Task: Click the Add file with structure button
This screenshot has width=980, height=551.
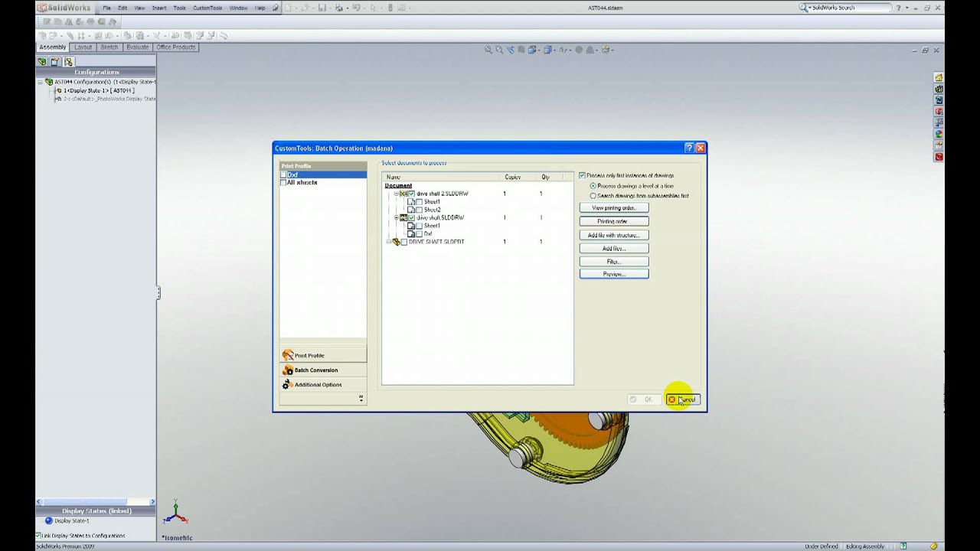Action: pos(614,235)
